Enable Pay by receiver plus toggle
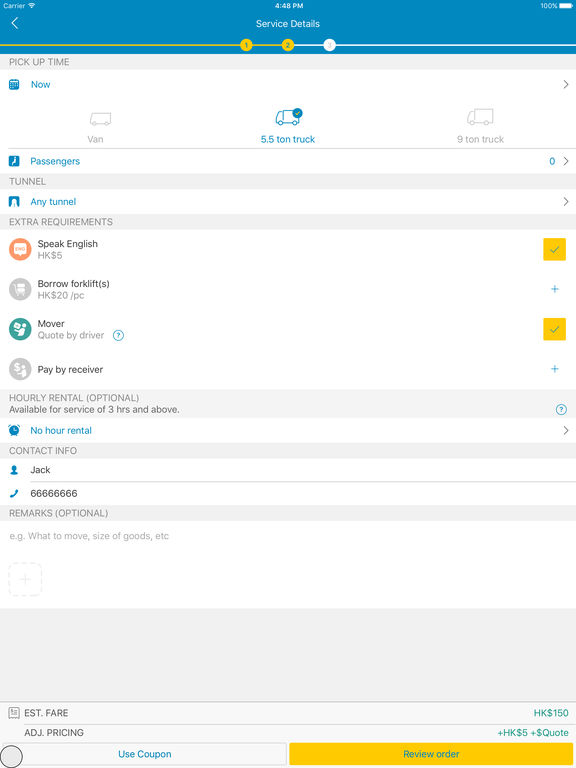Image resolution: width=576 pixels, height=768 pixels. click(x=555, y=369)
